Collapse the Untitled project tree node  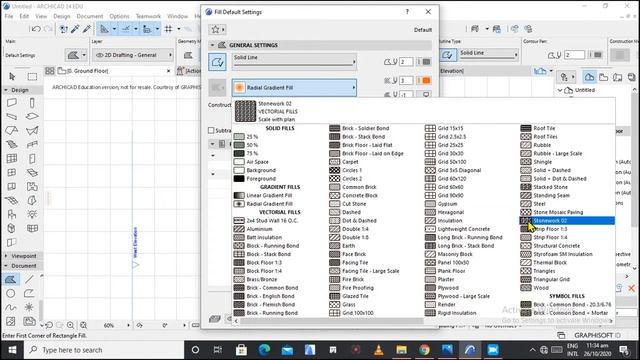click(x=560, y=90)
